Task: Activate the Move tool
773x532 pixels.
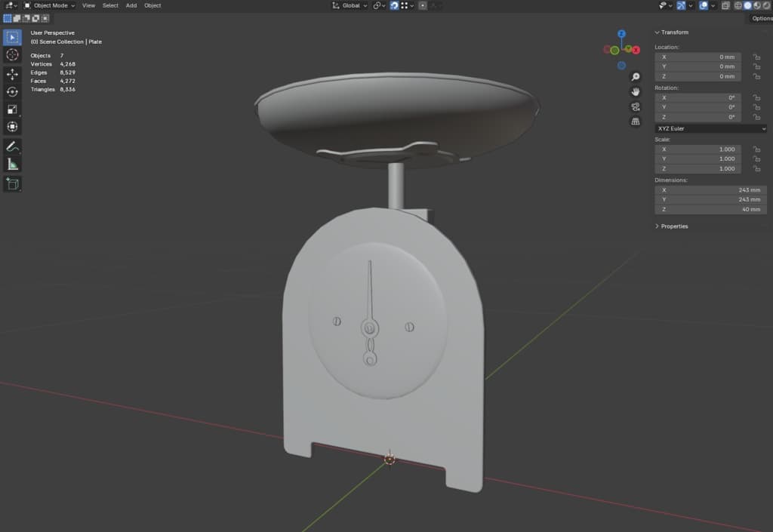Action: point(13,74)
